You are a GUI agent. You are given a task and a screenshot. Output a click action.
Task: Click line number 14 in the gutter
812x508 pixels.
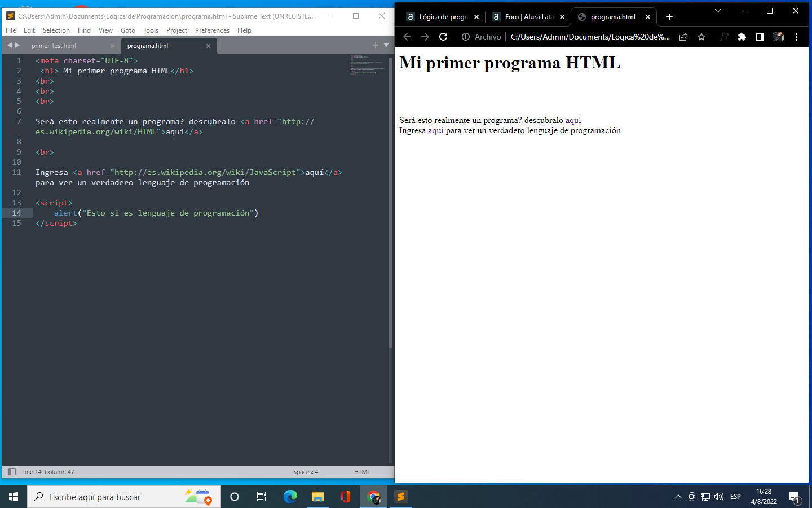click(17, 213)
